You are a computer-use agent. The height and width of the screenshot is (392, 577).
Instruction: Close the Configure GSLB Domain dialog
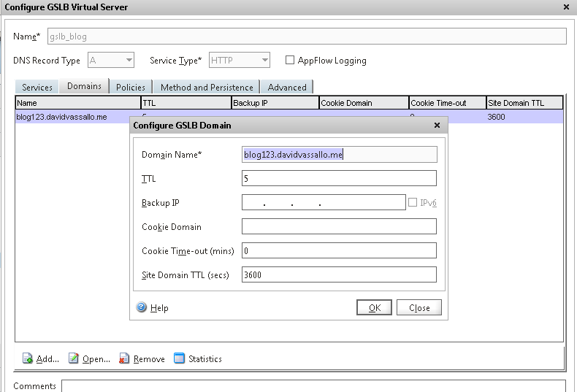tap(437, 125)
